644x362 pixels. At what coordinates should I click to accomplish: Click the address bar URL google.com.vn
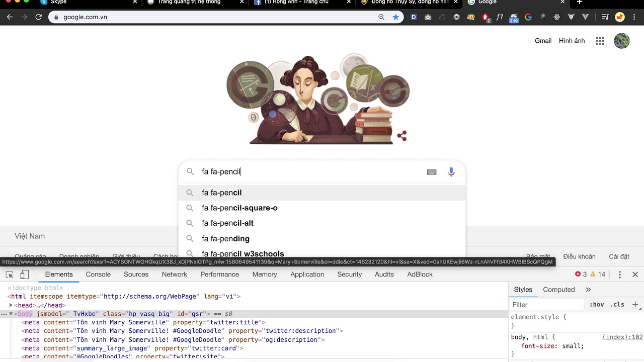coord(85,17)
